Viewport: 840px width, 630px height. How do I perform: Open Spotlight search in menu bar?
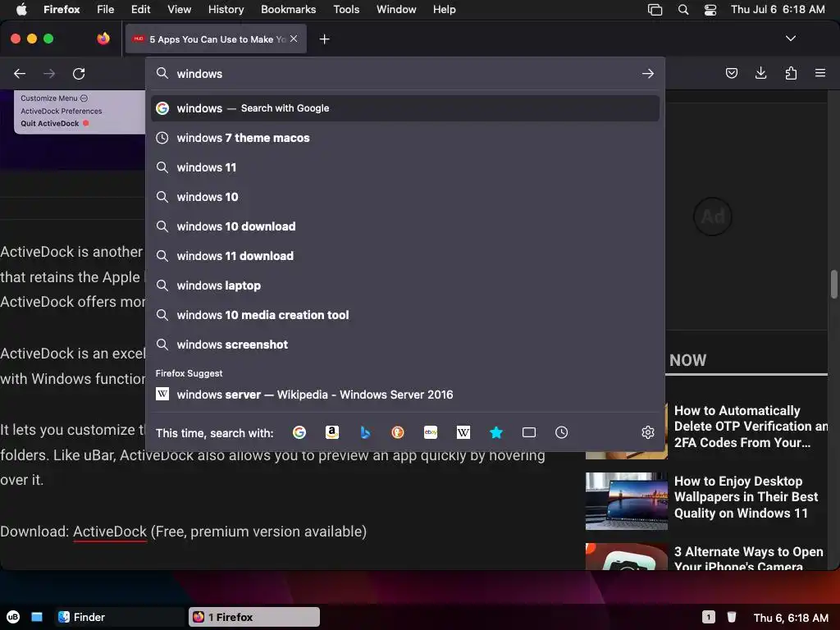point(683,10)
